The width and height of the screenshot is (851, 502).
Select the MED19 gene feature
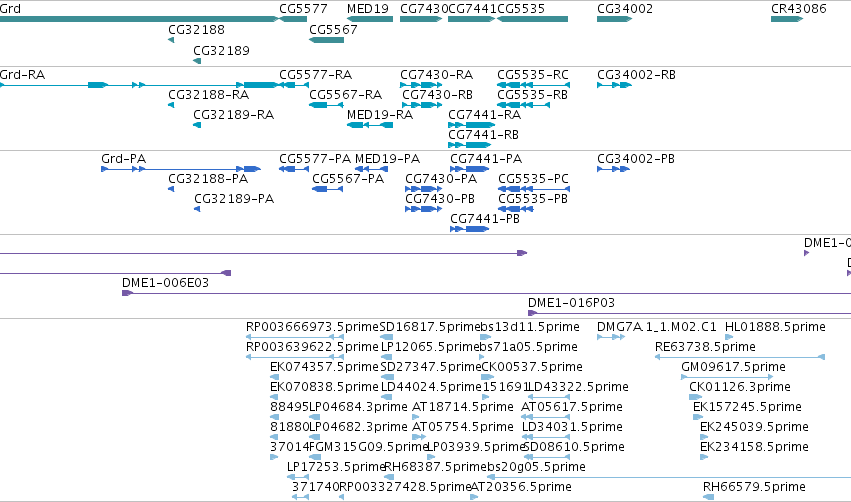[x=370, y=19]
